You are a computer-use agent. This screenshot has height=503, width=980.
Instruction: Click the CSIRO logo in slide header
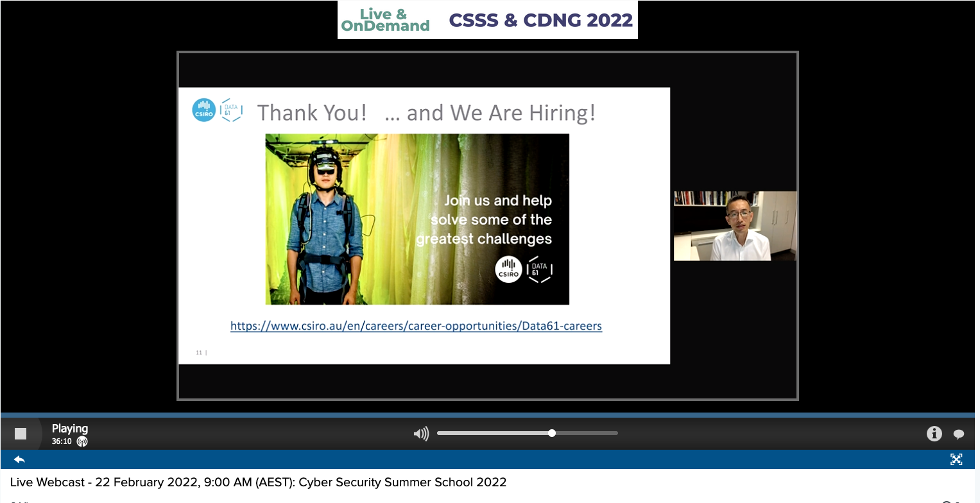(x=204, y=110)
